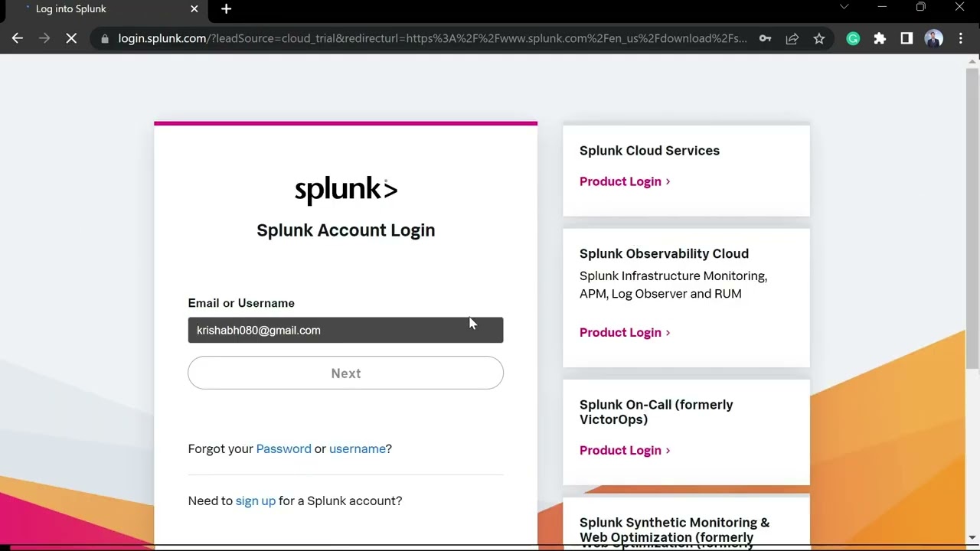Open saved password key icon
The width and height of the screenshot is (980, 551).
765,38
